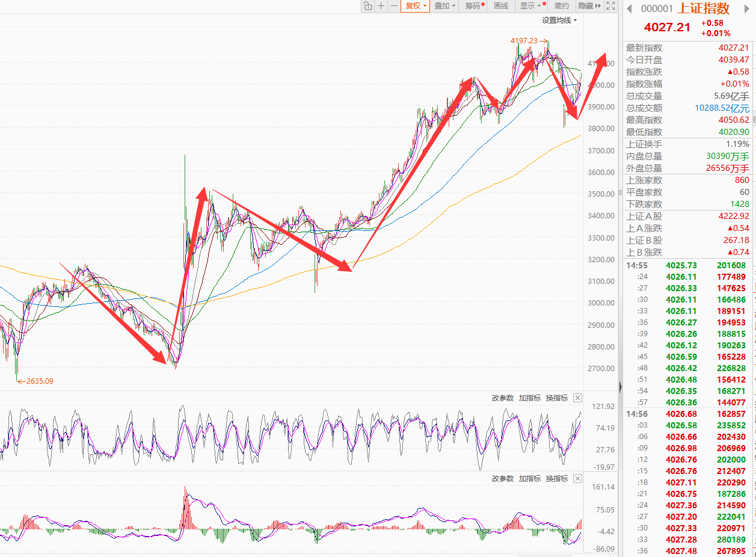Viewport: 756px width, 557px height.
Task: Click the 最低指数 value 4020.90
Action: (x=734, y=132)
